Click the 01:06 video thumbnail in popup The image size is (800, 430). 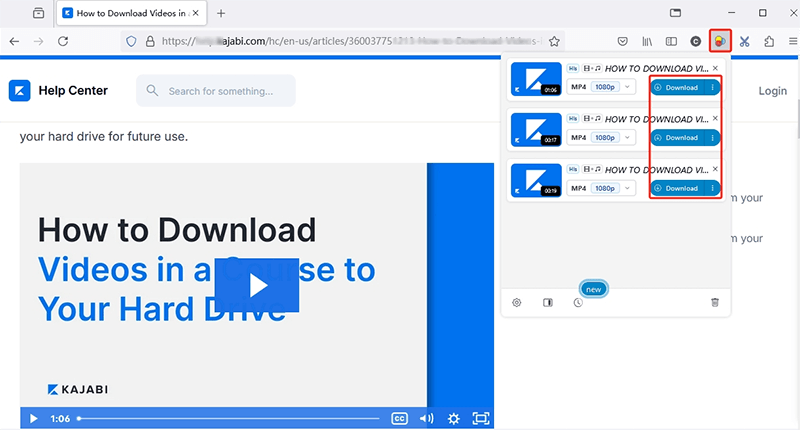pos(536,79)
